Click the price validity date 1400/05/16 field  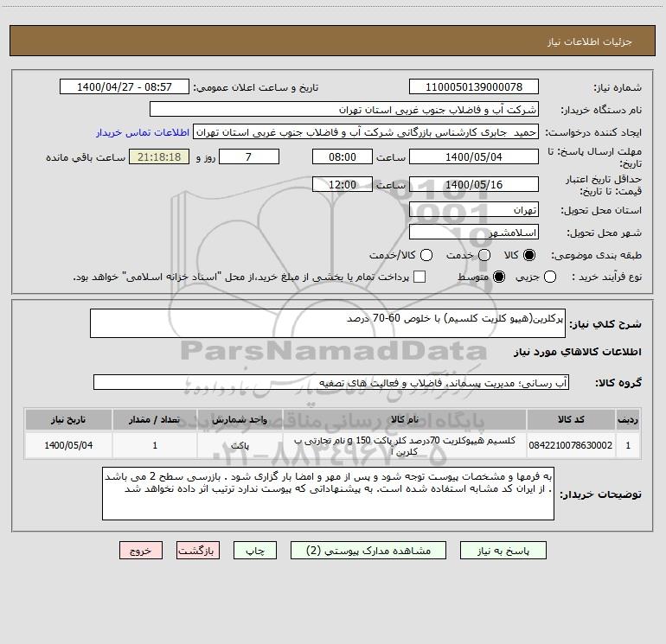474,184
